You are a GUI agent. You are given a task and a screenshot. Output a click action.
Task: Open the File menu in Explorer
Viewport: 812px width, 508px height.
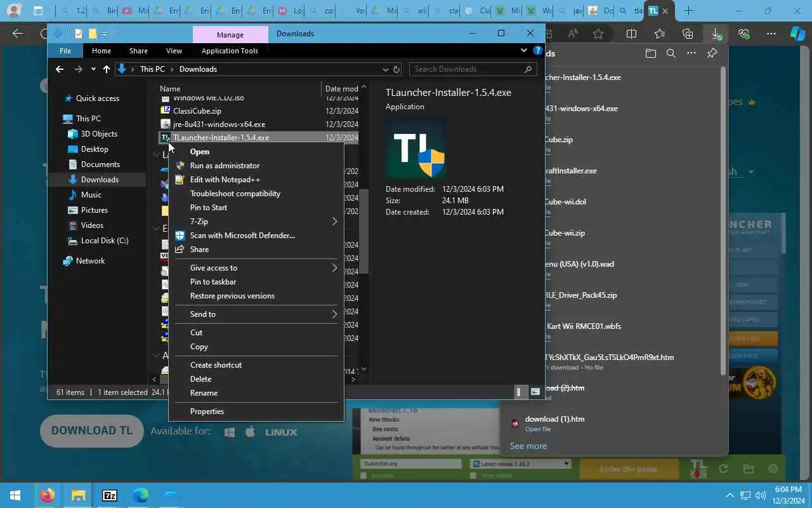(65, 51)
